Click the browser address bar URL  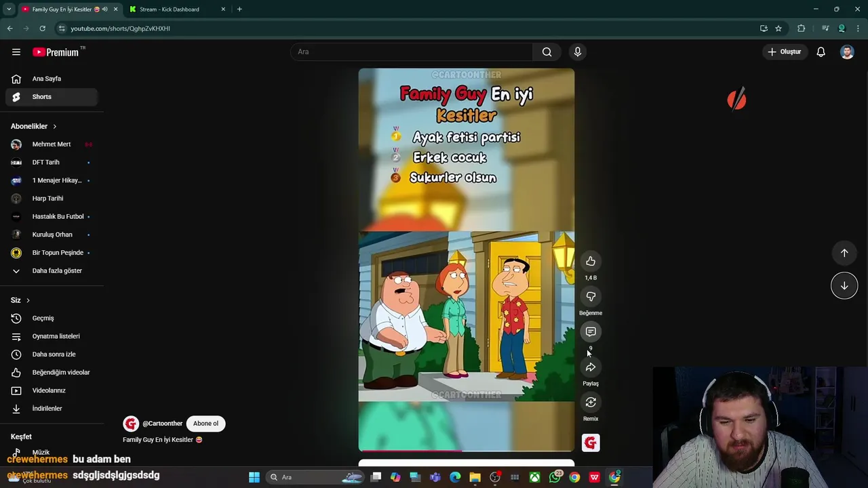120,28
